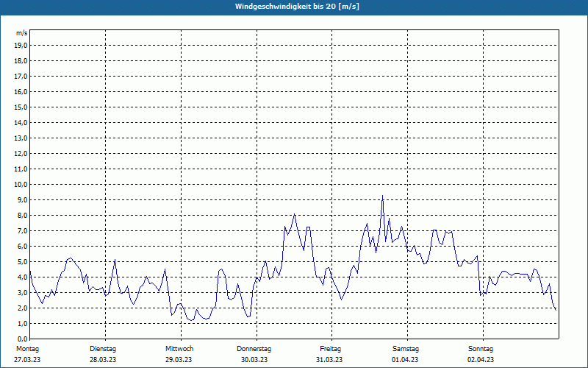Select the 1,0 y-axis label
588x368 pixels.
pyautogui.click(x=22, y=324)
